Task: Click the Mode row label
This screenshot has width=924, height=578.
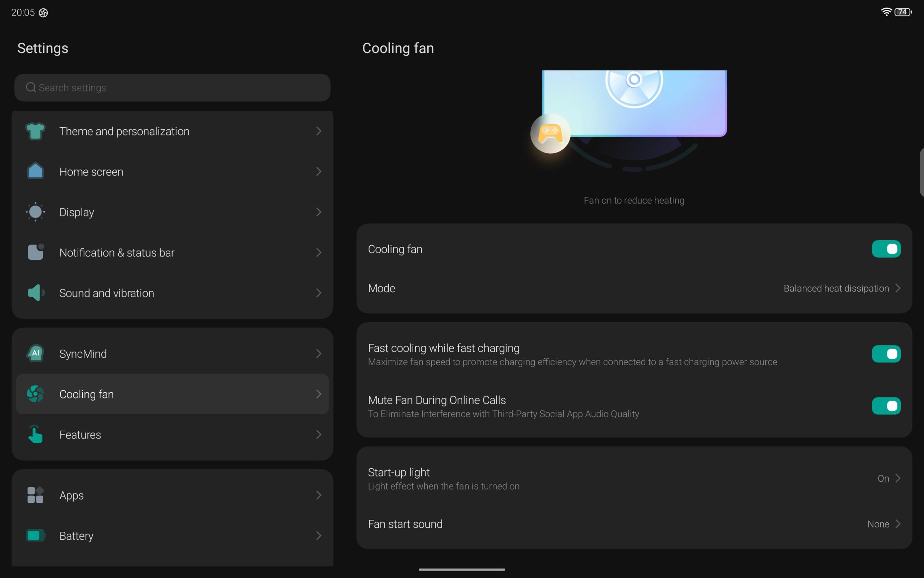Action: click(x=382, y=288)
